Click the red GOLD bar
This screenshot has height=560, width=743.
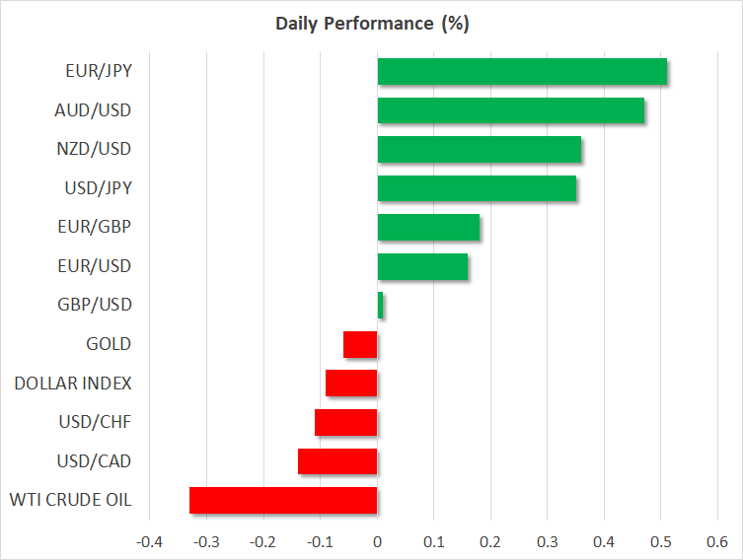360,344
